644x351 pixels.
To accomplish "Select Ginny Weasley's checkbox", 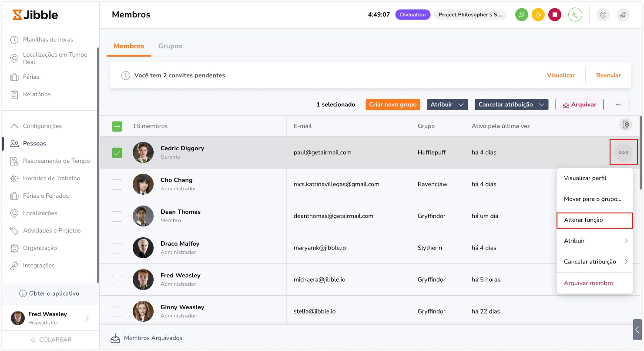I will 117,312.
